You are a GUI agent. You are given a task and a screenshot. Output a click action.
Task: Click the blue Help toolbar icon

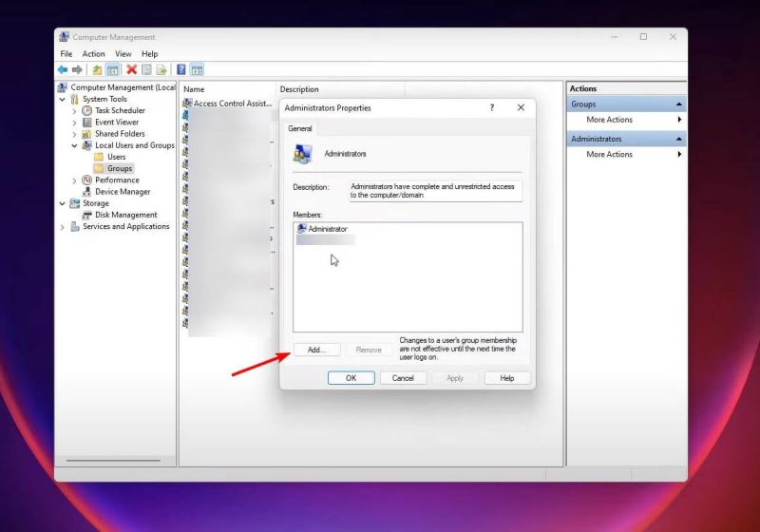point(180,69)
